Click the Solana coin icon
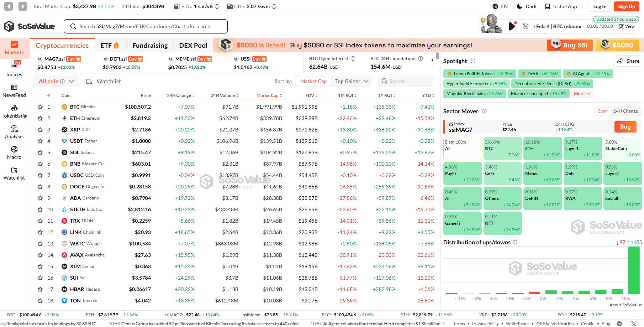Image resolution: width=644 pixels, height=327 pixels. pos(64,152)
